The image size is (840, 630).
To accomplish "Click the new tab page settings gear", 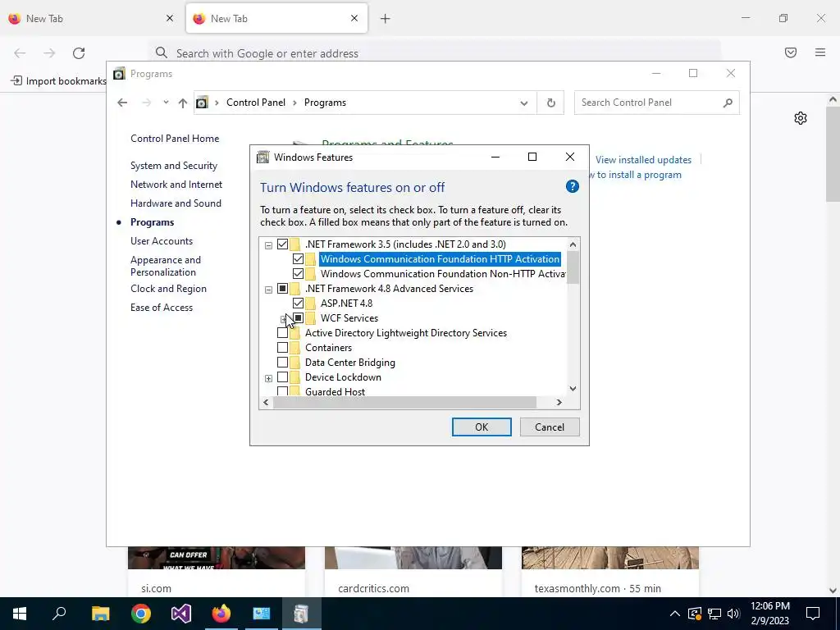I will point(801,118).
